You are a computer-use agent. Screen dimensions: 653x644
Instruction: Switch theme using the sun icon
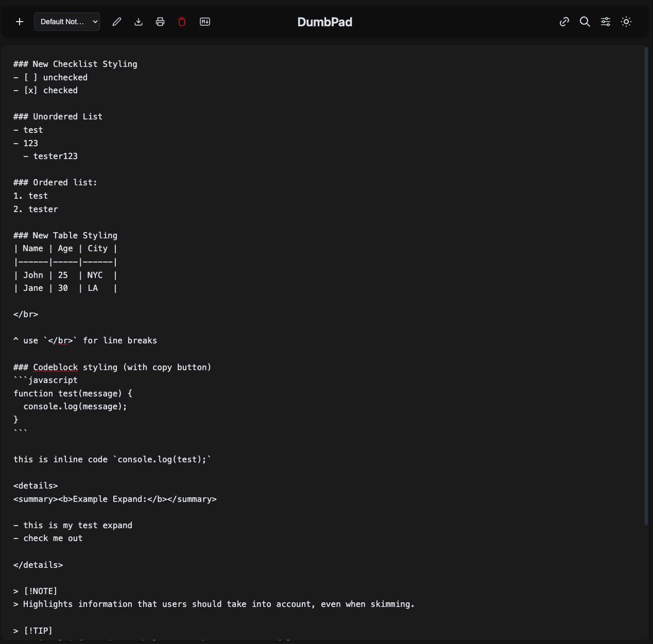tap(626, 22)
